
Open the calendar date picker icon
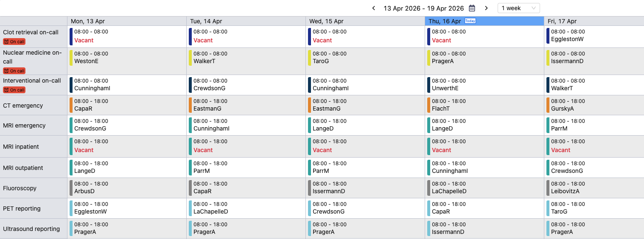(x=472, y=8)
